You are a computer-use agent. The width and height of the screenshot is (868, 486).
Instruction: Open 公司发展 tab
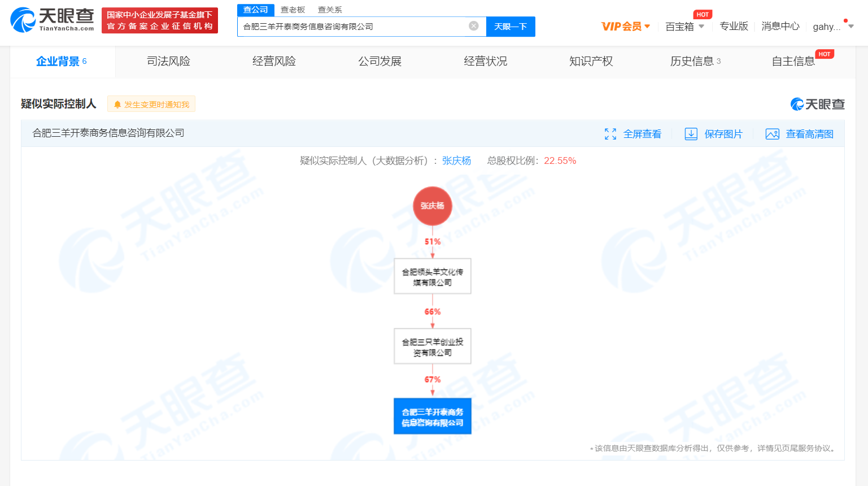(380, 61)
